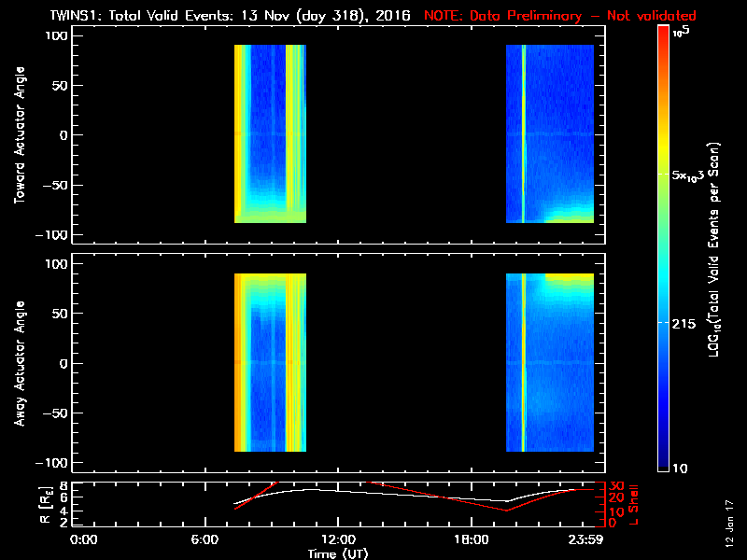747x560 pixels.
Task: Click the '0:00' time tick label
Action: (x=83, y=539)
